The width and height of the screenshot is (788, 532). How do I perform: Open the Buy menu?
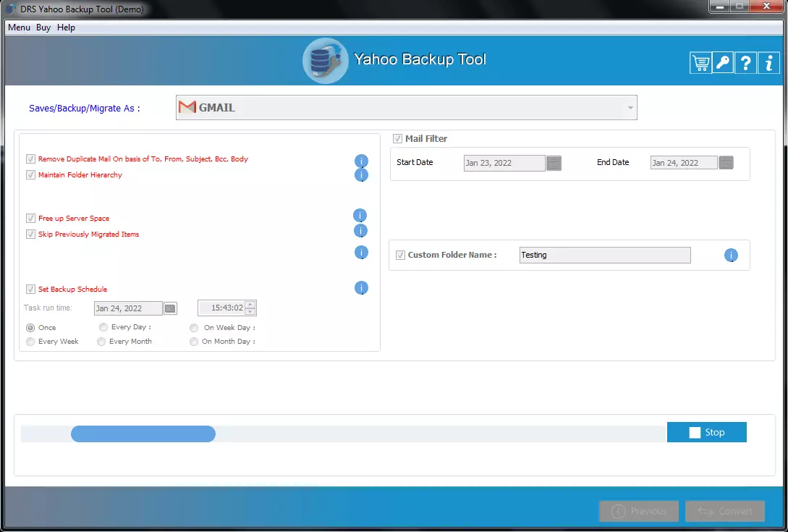43,28
